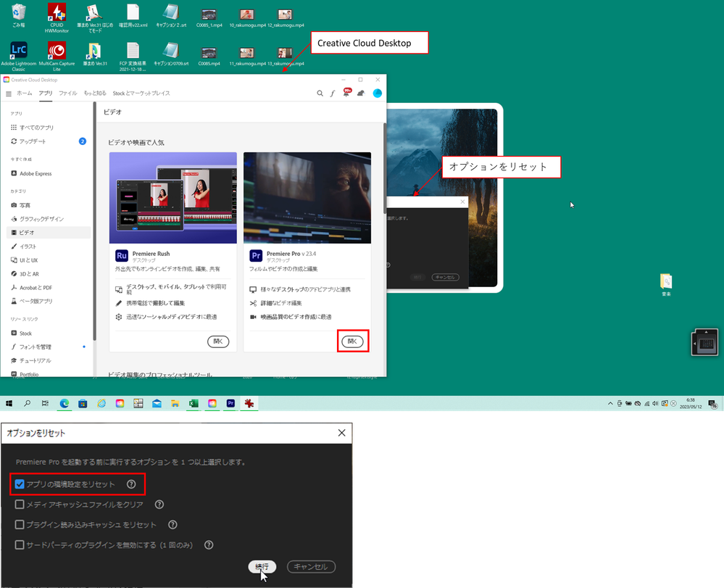Expand hidden icons in the system tray
Viewport: 724px width, 588px height.
pyautogui.click(x=609, y=403)
